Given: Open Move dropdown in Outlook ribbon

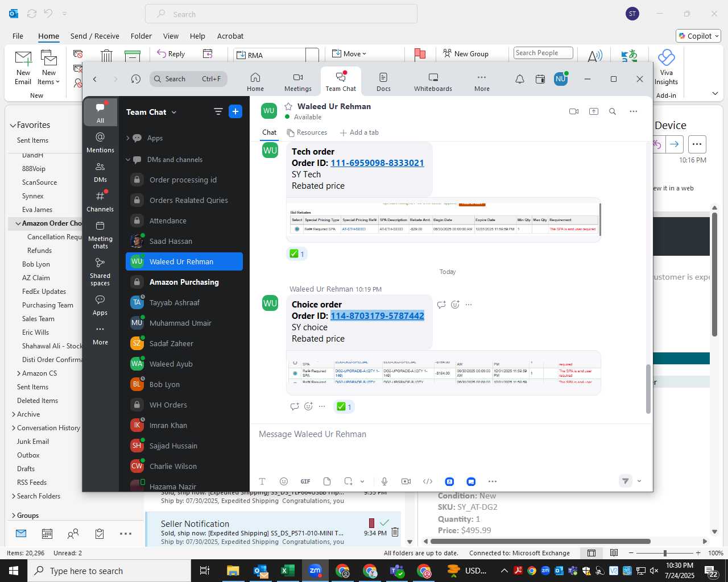Looking at the screenshot, I should pyautogui.click(x=350, y=54).
